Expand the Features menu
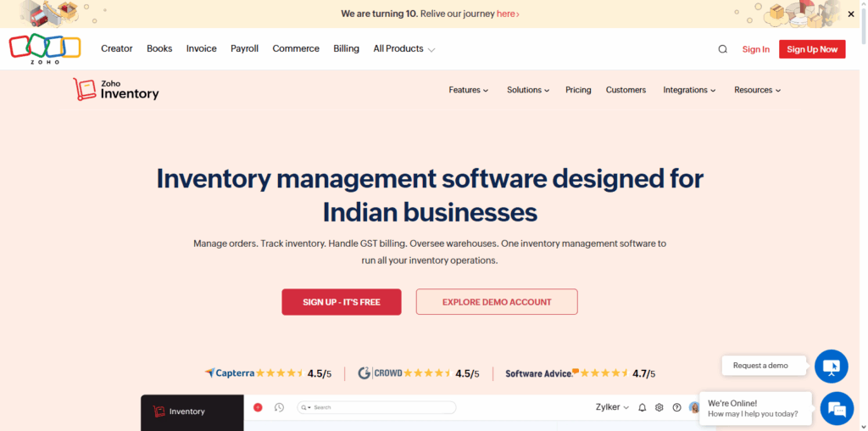Screen dimensions: 868x431 (x=468, y=90)
